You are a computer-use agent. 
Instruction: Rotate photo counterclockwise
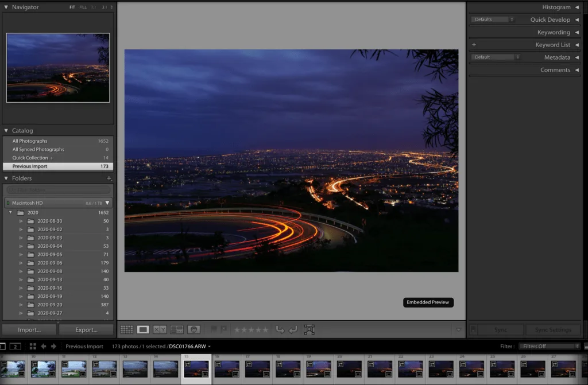point(280,329)
